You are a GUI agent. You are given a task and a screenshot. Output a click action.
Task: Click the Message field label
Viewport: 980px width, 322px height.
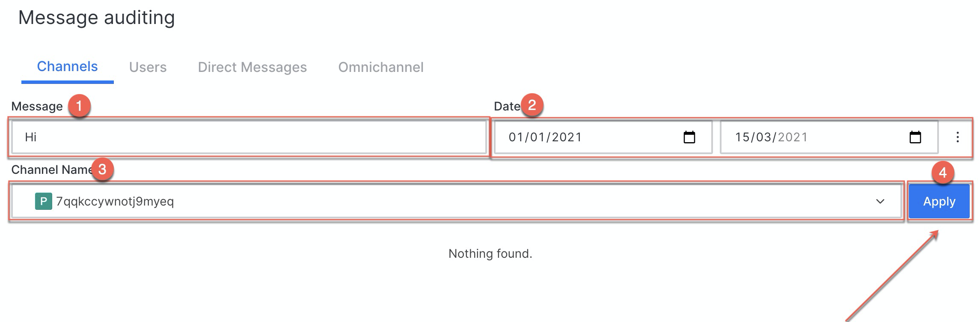click(x=37, y=106)
